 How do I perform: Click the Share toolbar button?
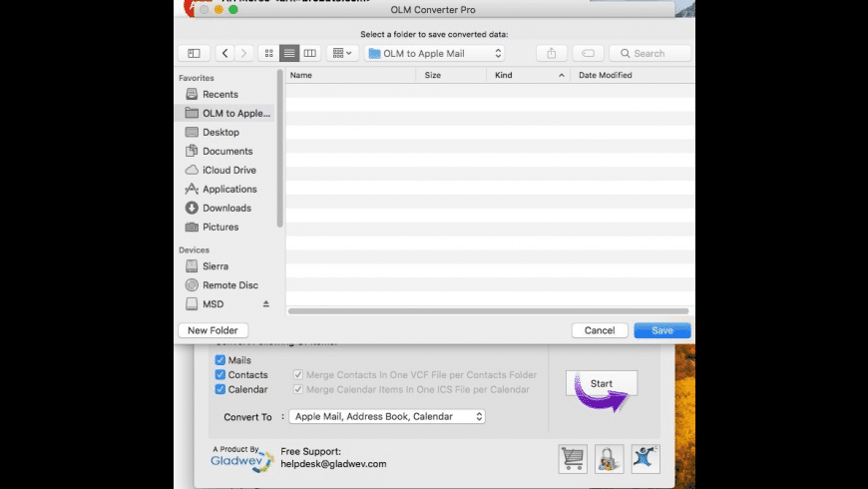[x=552, y=53]
